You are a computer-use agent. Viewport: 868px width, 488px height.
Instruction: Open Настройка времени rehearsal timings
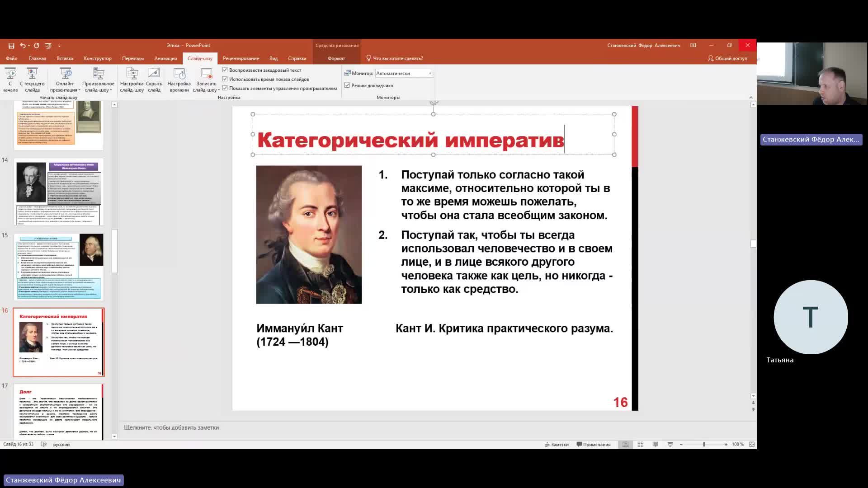(179, 80)
